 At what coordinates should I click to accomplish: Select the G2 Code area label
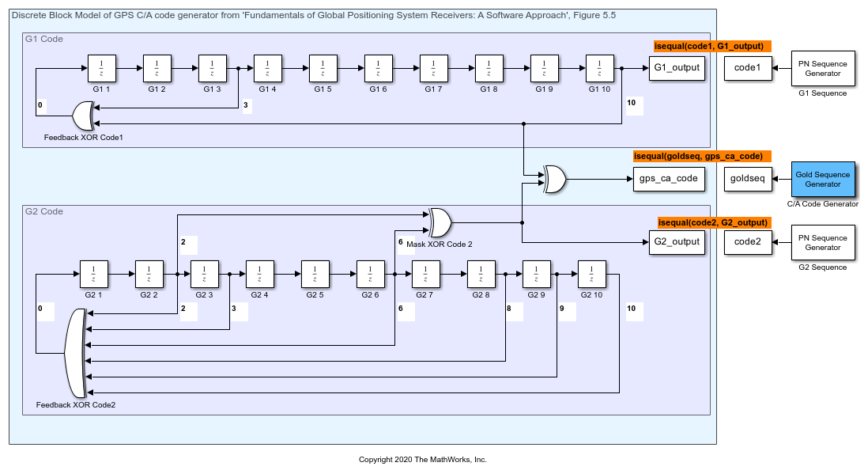pos(44,212)
